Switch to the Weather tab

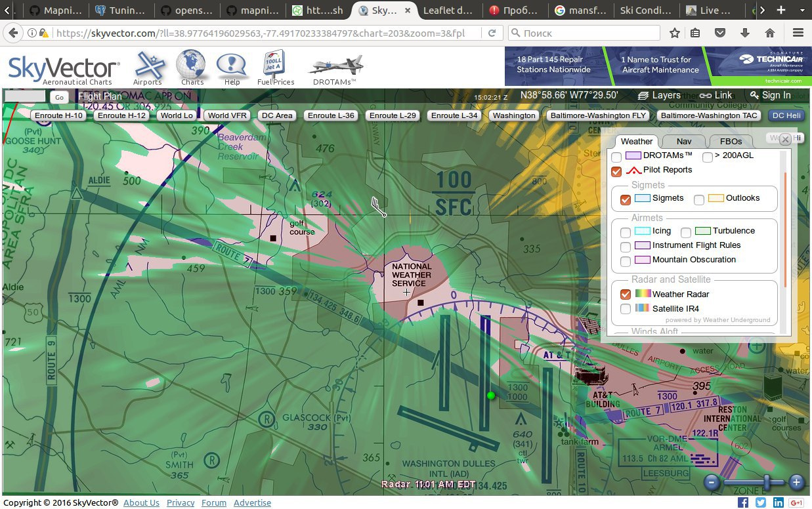(x=637, y=141)
